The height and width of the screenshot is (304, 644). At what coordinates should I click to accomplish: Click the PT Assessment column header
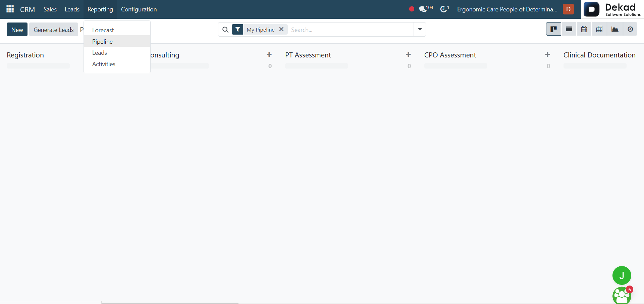coord(308,55)
